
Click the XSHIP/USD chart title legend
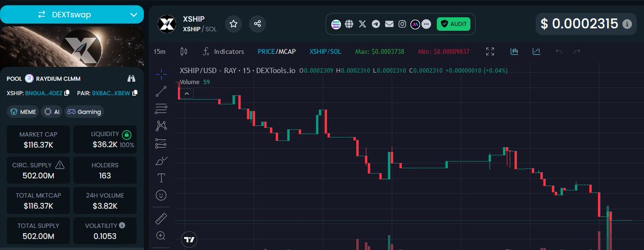[237, 70]
